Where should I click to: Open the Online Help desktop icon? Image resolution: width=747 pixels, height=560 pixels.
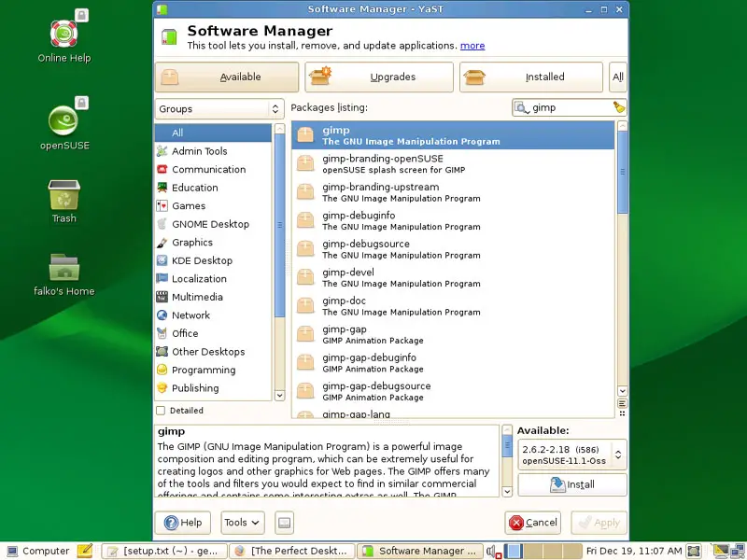63,35
